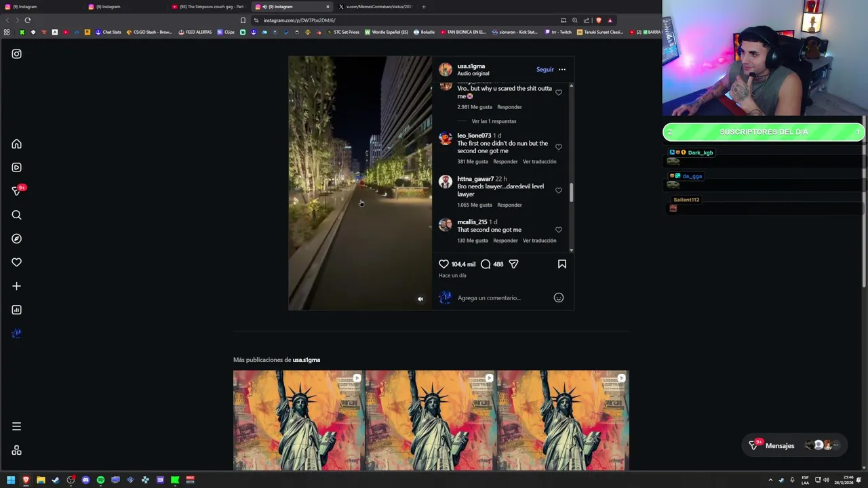Open the middle Statue of Liberty thumbnail
This screenshot has width=868, height=488.
[431, 420]
